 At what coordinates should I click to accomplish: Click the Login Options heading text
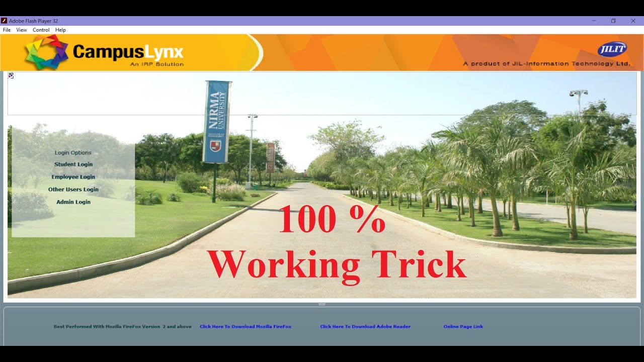[x=73, y=153]
